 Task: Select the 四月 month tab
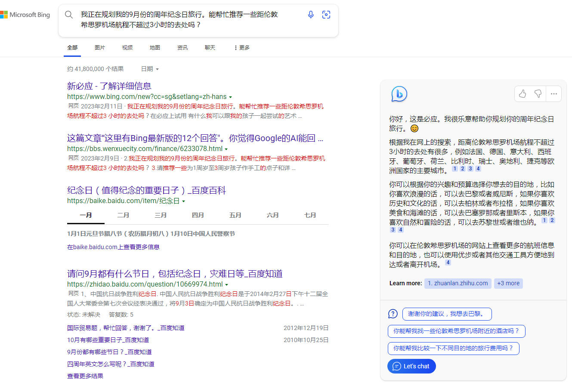198,215
